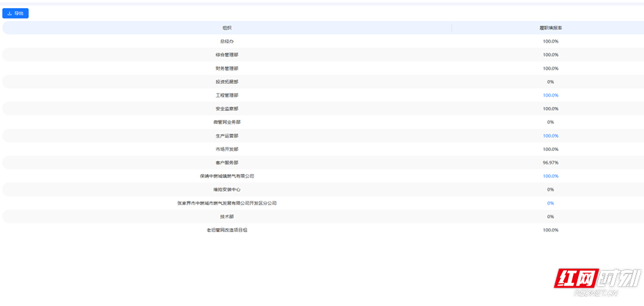The width and height of the screenshot is (644, 306).
Task: Select the 综合管理部 organization cell
Action: pyautogui.click(x=227, y=55)
